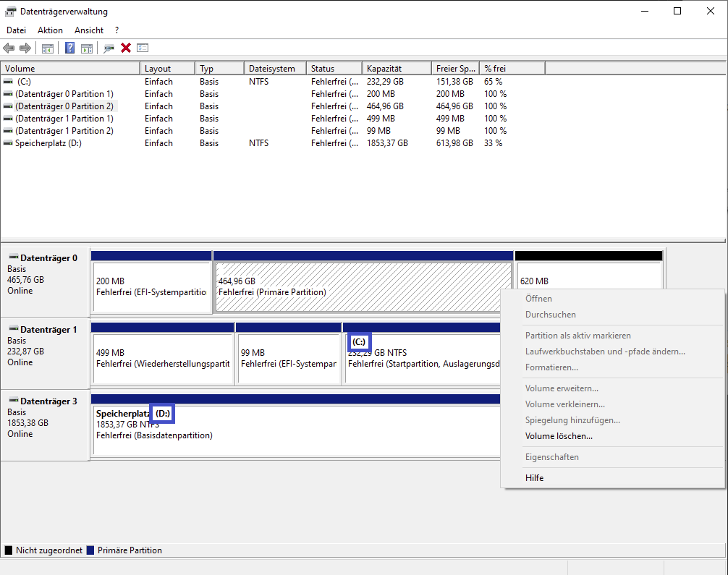This screenshot has width=728, height=575.
Task: Click the drive icon of the (C:) row
Action: pos(8,81)
